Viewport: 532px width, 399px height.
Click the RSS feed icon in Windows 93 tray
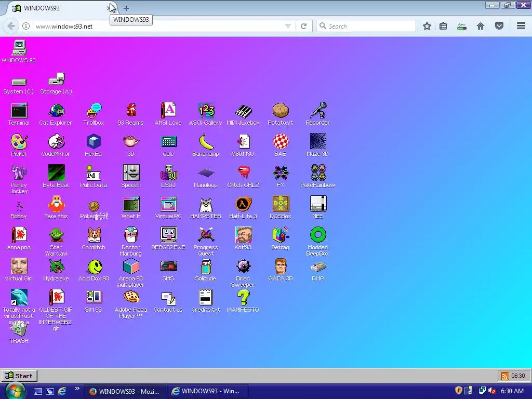pos(505,376)
